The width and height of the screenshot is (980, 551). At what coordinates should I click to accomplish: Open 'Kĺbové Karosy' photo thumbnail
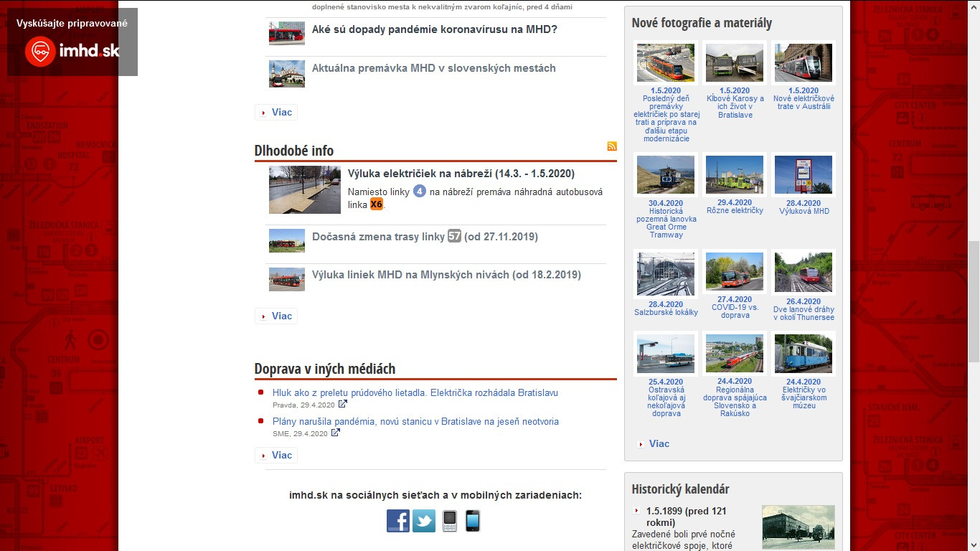click(x=734, y=63)
